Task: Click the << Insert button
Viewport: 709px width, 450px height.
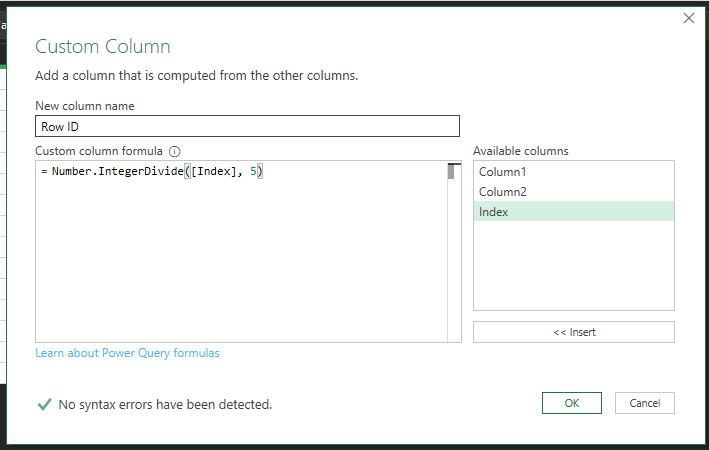Action: point(573,332)
